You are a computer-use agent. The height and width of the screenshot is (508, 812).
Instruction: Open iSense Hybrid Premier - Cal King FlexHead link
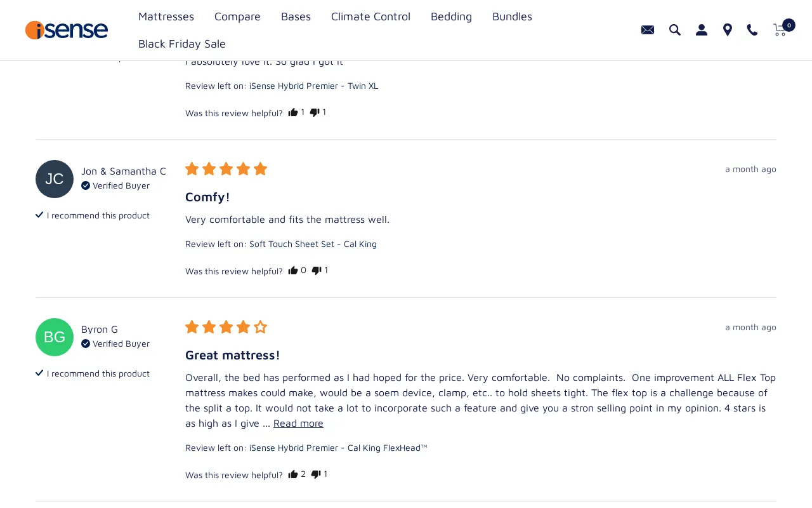coord(338,448)
